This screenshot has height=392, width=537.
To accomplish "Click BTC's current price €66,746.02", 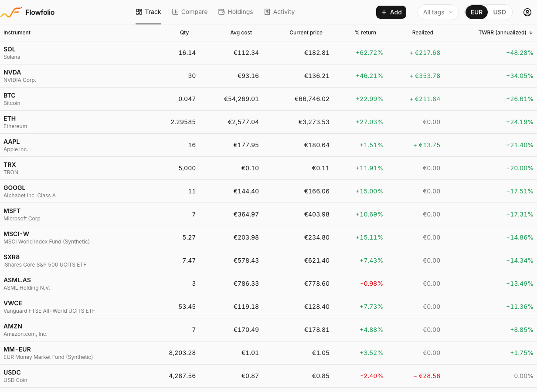I will (312, 99).
